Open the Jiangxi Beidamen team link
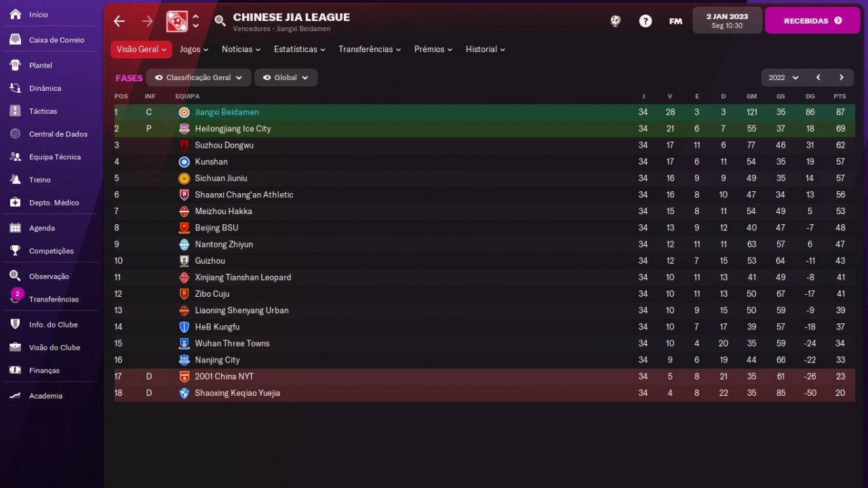This screenshot has width=868, height=488. [x=226, y=113]
